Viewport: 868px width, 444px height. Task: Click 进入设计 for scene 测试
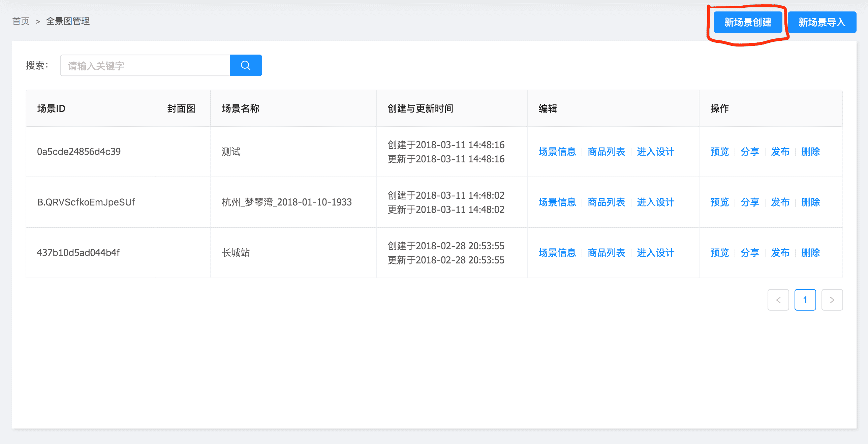pyautogui.click(x=655, y=152)
